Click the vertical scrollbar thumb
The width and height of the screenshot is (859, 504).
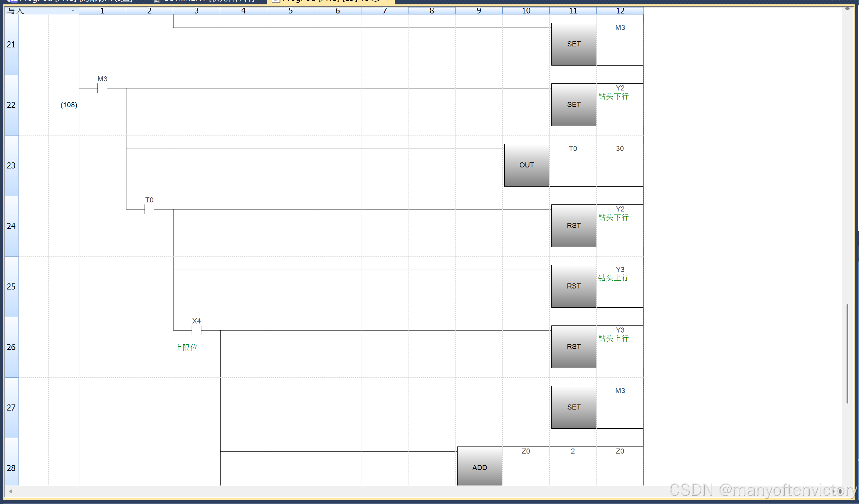[847, 354]
